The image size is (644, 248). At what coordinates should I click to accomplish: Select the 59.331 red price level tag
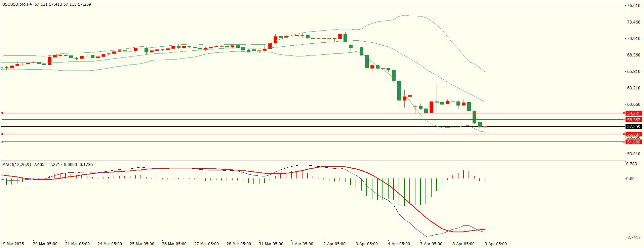[x=634, y=114]
